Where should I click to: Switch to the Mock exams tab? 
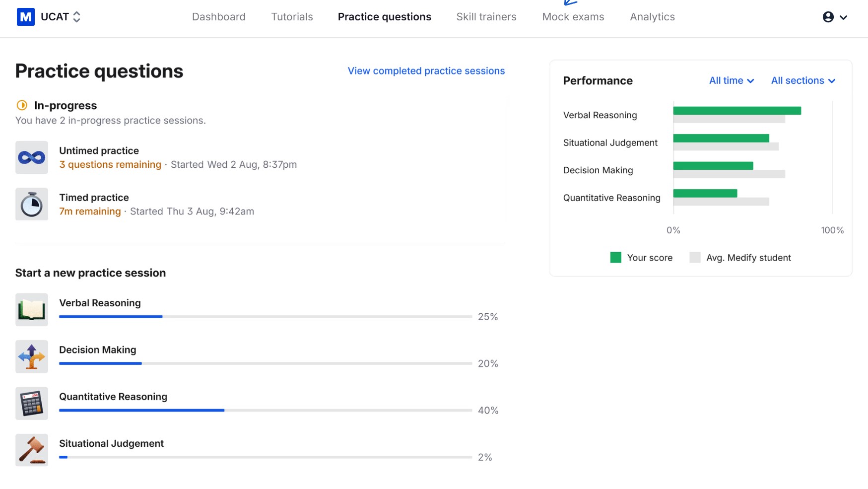point(573,17)
